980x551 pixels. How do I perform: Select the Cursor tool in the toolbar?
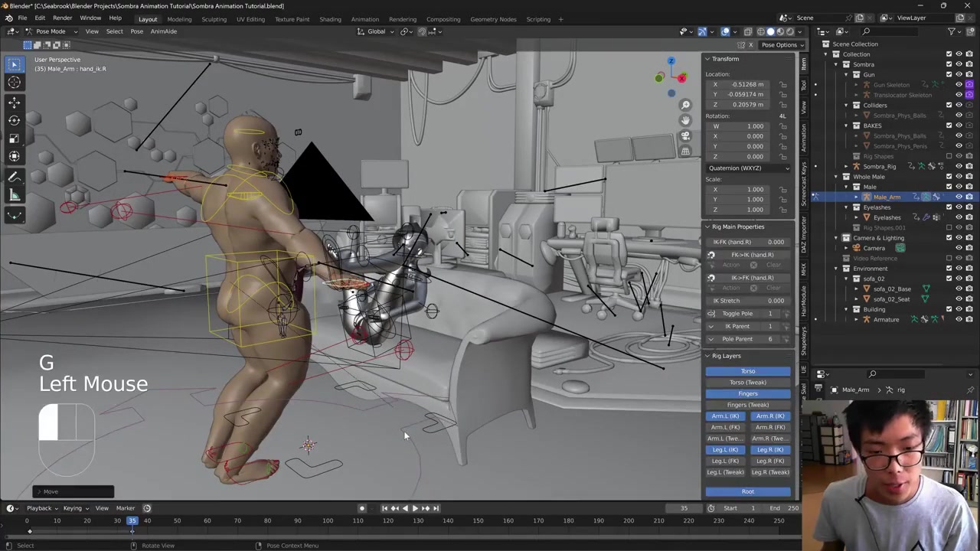(x=15, y=83)
